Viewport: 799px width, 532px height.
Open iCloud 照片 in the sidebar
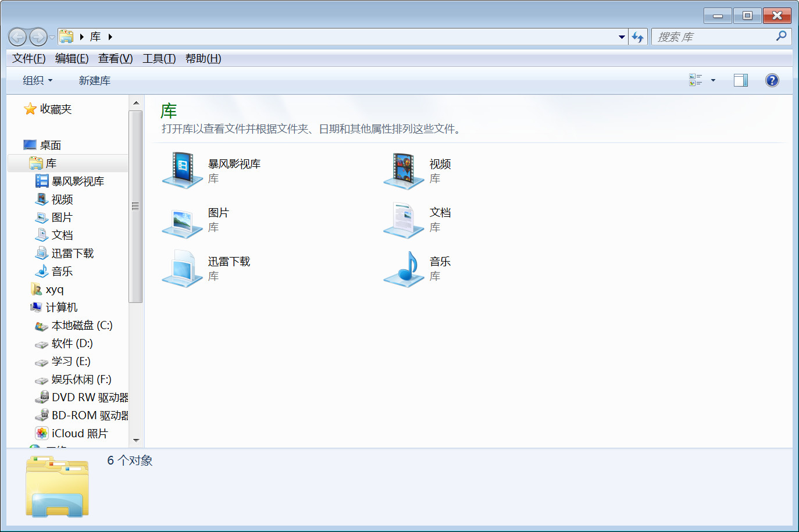(x=72, y=434)
